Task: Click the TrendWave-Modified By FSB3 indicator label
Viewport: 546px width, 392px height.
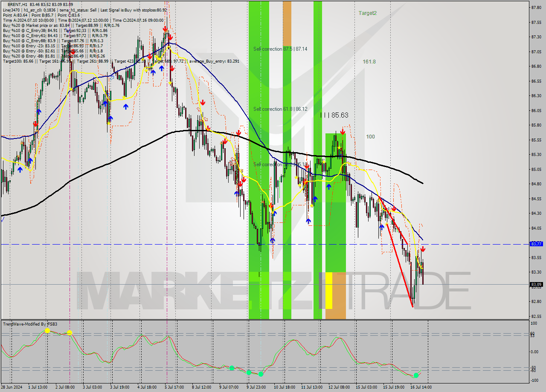Action: (30, 324)
